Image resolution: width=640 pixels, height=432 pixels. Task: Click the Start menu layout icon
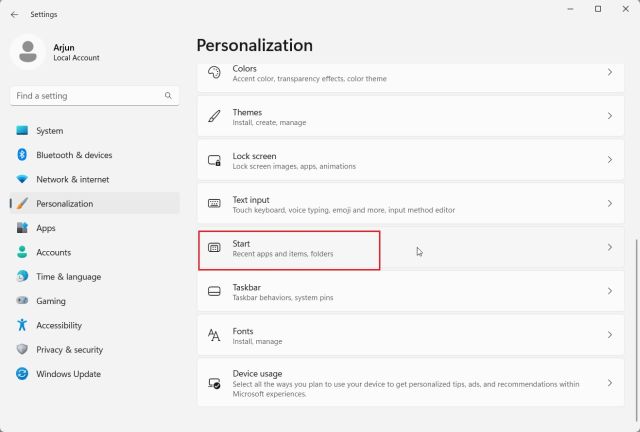point(214,247)
